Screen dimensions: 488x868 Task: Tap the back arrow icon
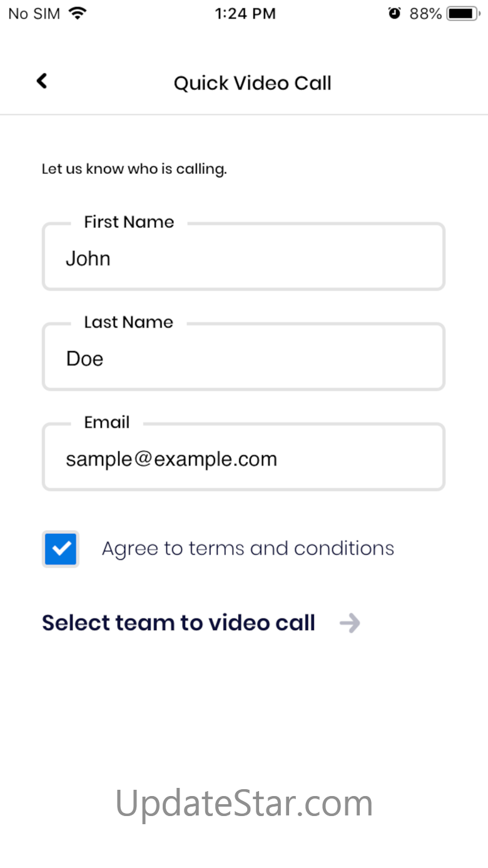42,81
